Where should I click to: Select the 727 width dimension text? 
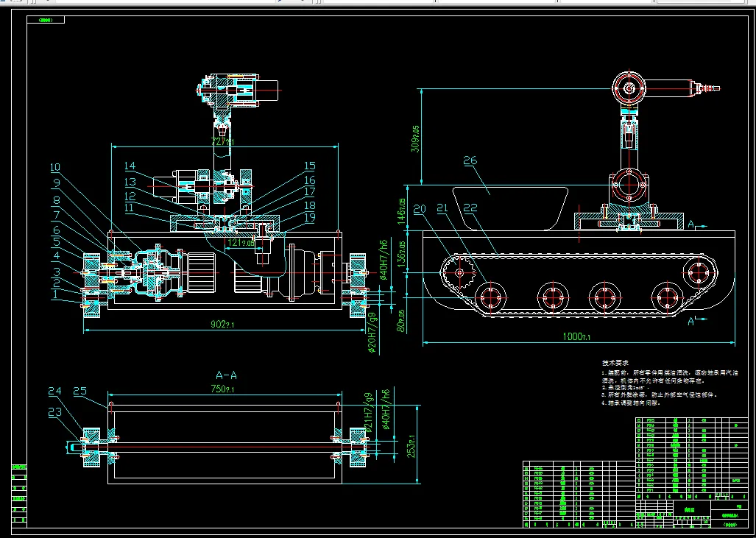coord(224,141)
